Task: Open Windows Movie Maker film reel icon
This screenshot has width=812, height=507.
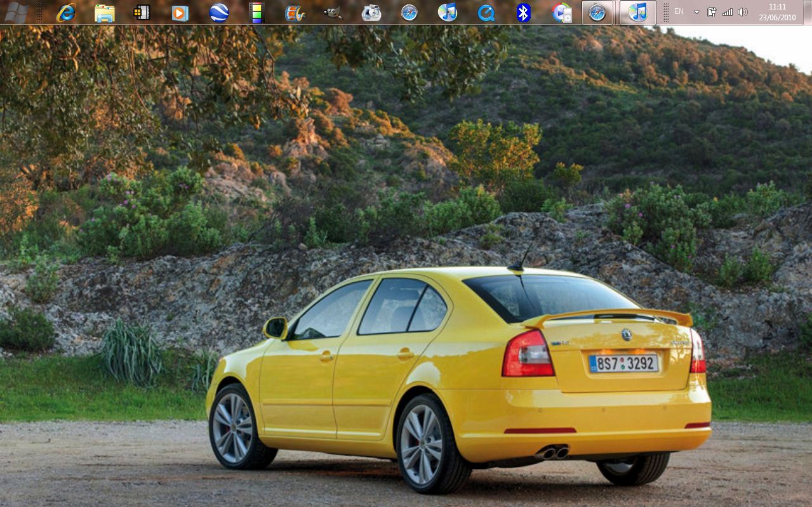Action: pyautogui.click(x=295, y=12)
